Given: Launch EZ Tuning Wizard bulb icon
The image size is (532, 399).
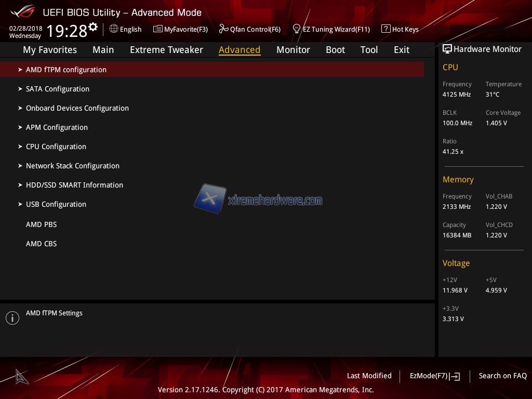Looking at the screenshot, I should [x=297, y=29].
